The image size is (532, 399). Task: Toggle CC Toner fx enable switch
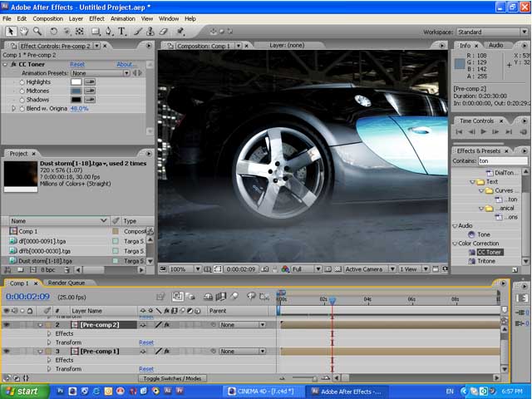13,64
